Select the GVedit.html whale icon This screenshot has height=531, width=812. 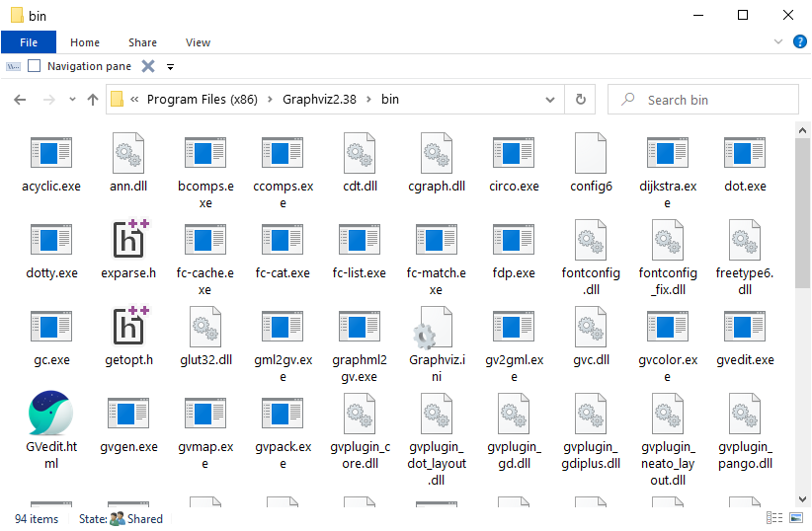(x=50, y=413)
